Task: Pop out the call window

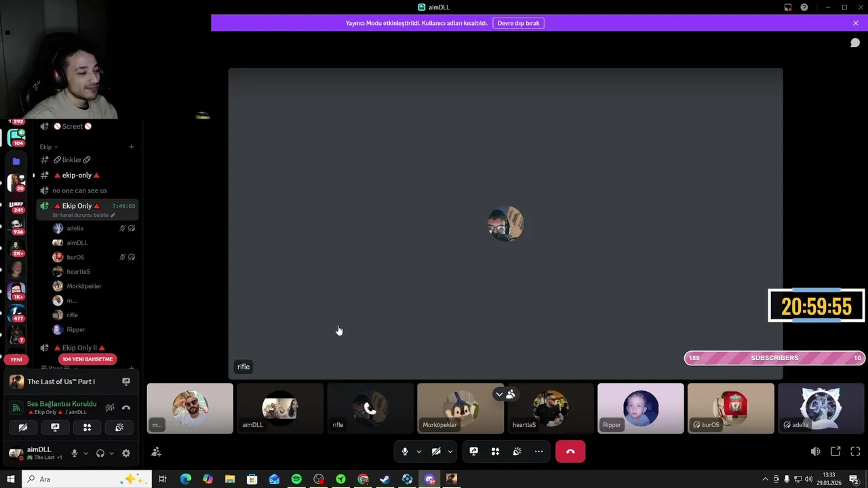Action: (x=835, y=451)
